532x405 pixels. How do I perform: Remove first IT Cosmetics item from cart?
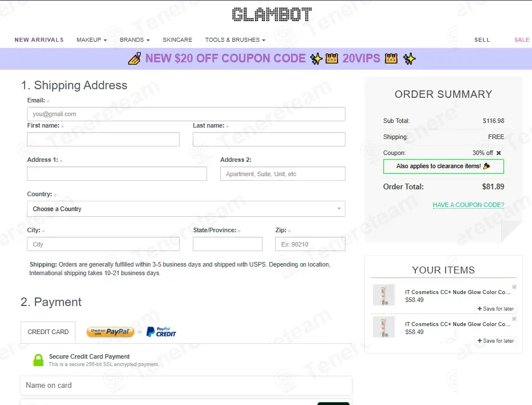pyautogui.click(x=514, y=287)
